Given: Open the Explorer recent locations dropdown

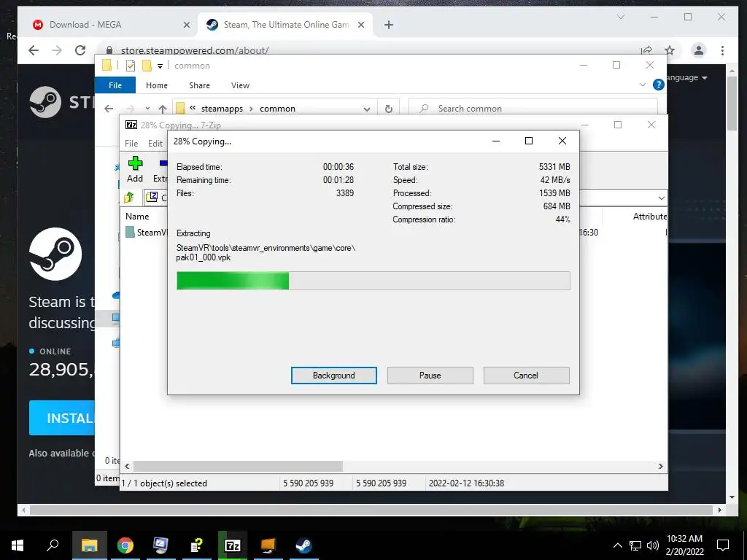Looking at the screenshot, I should 147,109.
